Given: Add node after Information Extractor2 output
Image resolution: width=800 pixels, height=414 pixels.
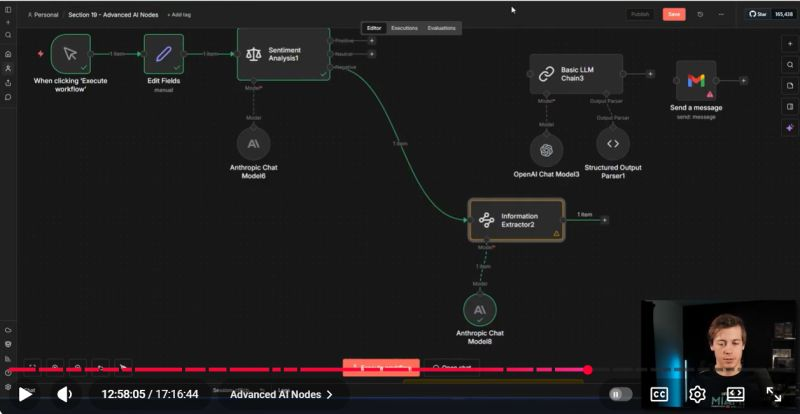Looking at the screenshot, I should coord(604,220).
